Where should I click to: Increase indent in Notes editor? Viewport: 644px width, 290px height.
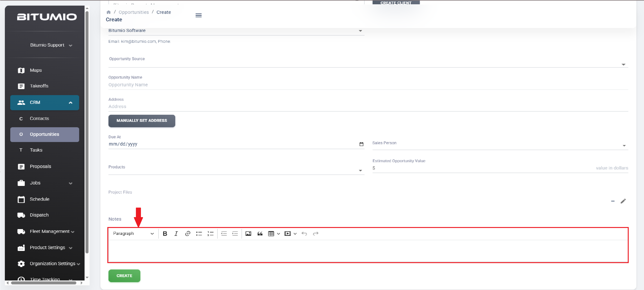235,234
